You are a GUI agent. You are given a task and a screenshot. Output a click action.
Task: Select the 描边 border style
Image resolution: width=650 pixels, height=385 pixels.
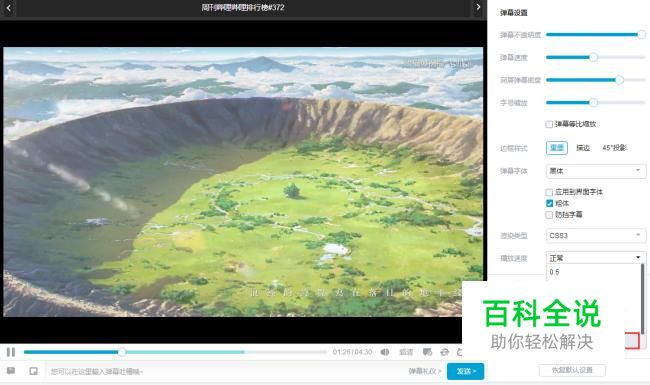(583, 148)
